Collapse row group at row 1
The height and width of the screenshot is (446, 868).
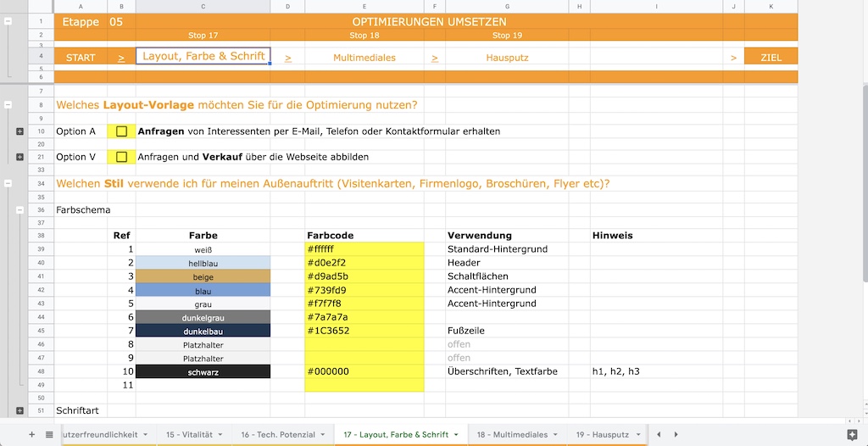point(8,21)
